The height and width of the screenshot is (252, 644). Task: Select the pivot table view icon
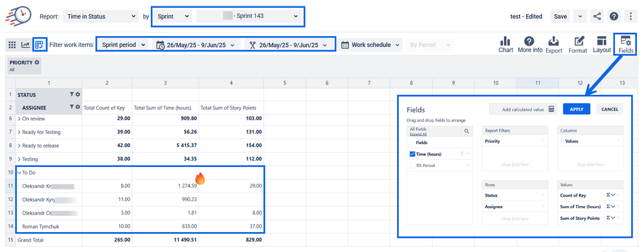coord(39,44)
